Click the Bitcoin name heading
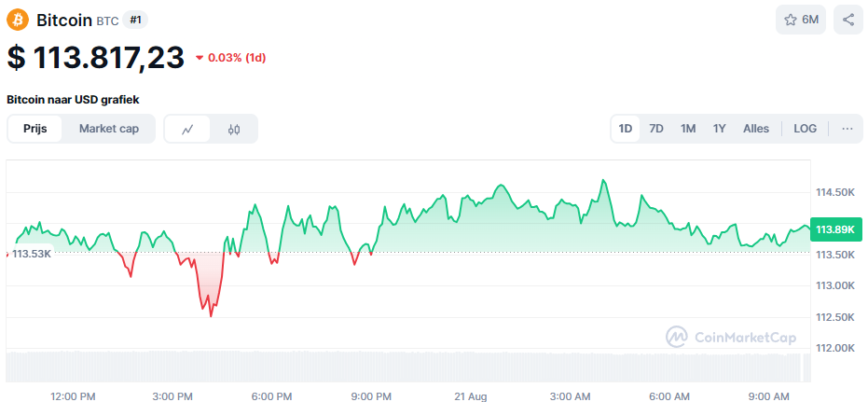 pos(64,21)
